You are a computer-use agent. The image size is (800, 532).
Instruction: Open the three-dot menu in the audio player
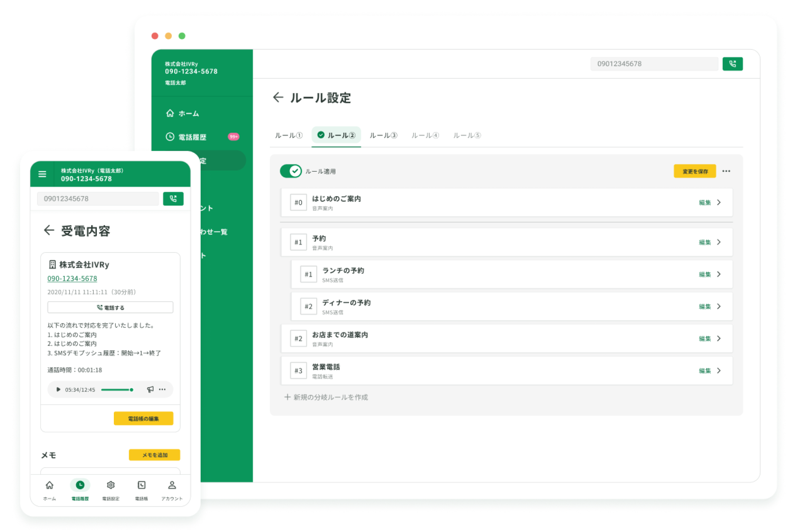(x=162, y=389)
